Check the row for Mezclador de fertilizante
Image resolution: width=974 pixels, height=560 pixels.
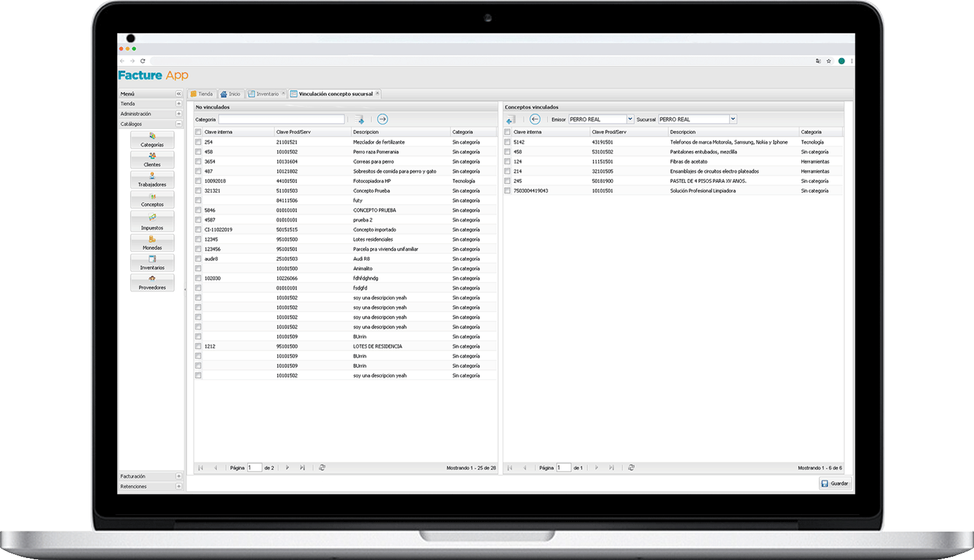tap(199, 142)
